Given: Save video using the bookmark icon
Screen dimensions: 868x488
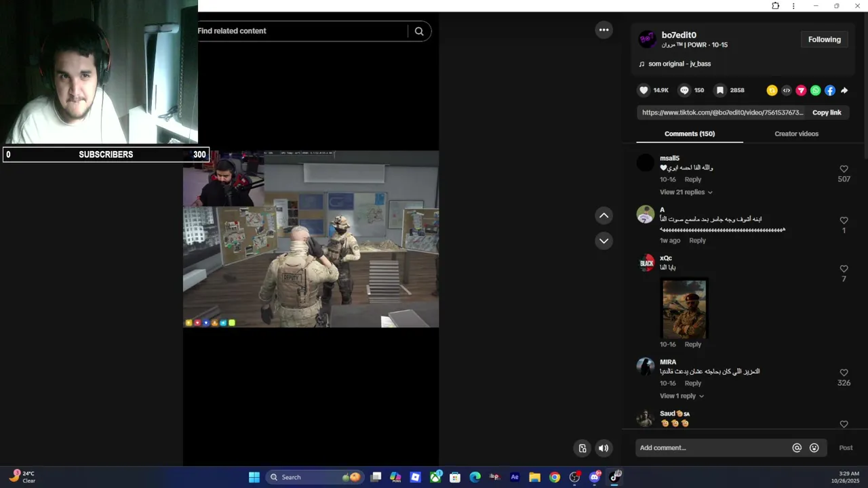Looking at the screenshot, I should 720,90.
